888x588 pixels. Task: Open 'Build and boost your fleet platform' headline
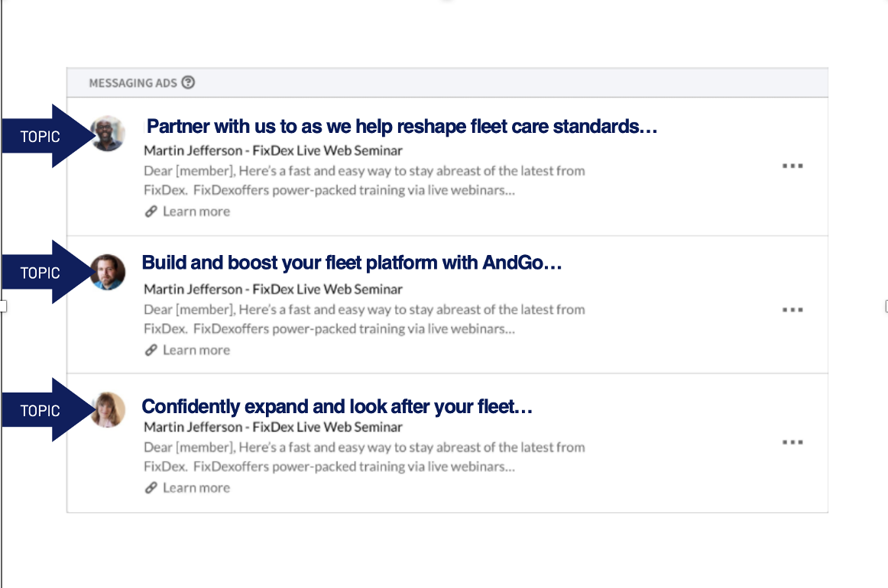352,263
